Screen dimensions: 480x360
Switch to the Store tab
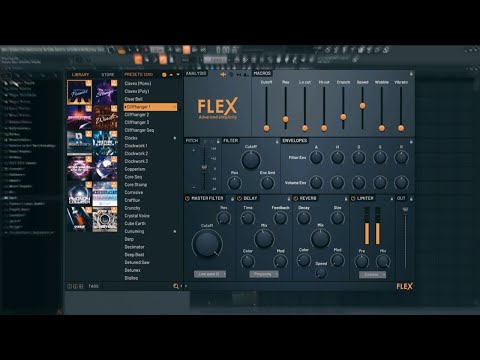pyautogui.click(x=108, y=75)
